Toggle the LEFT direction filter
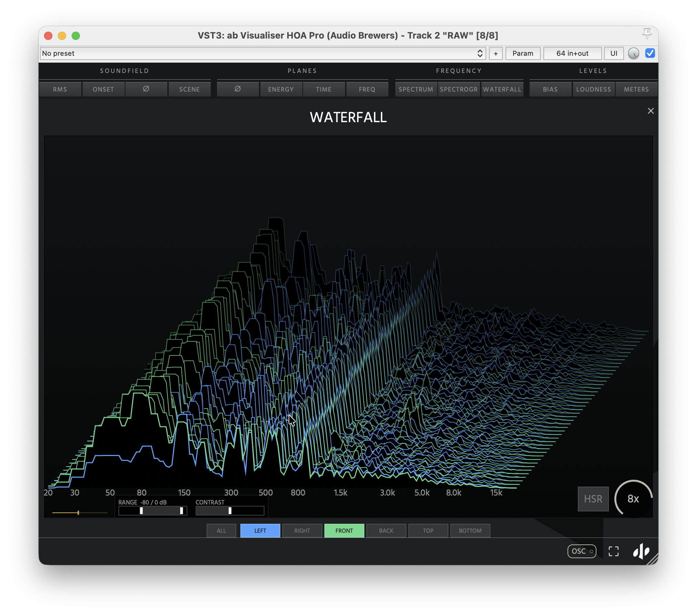697x616 pixels. (x=260, y=531)
